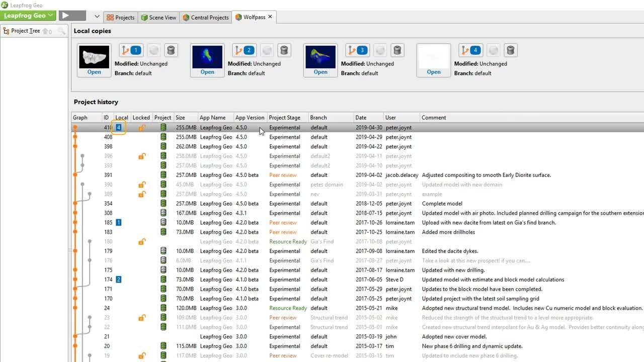
Task: Open local copy 1 via its Open link
Action: point(94,72)
